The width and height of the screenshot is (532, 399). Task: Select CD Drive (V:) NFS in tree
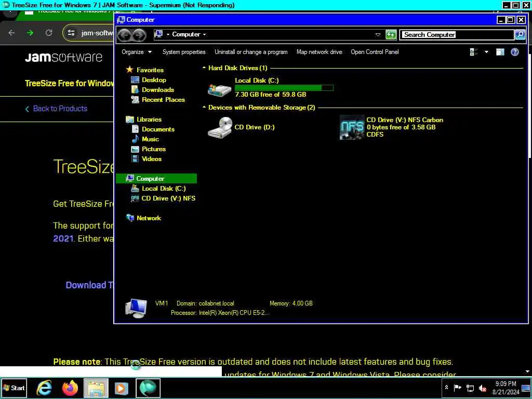168,198
